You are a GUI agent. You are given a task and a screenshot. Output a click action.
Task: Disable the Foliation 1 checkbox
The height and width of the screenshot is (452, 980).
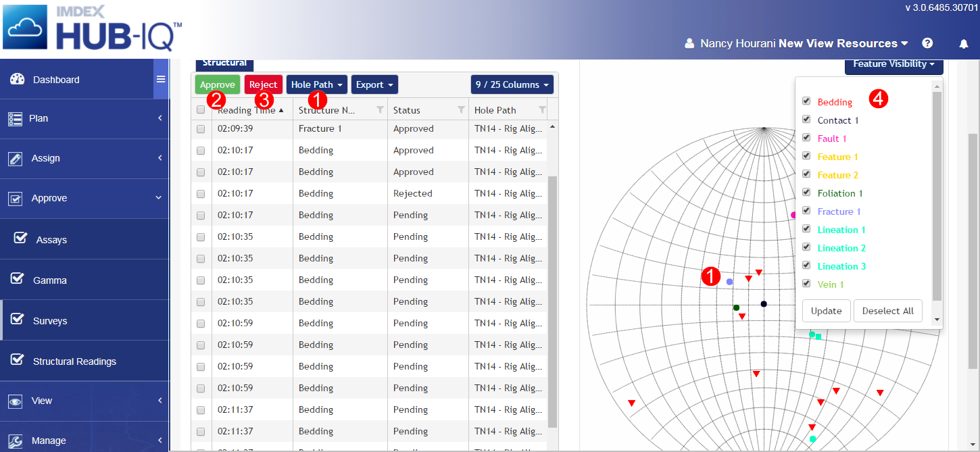point(806,193)
